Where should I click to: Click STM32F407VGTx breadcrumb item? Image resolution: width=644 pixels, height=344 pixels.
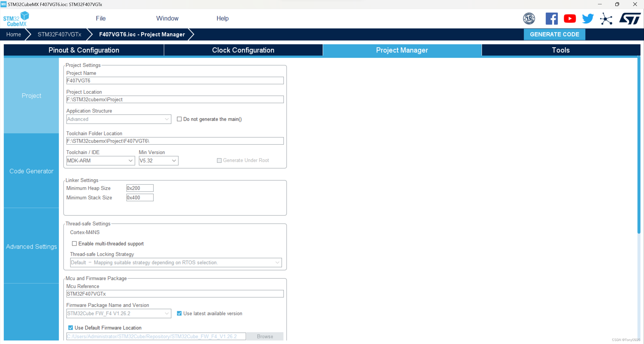59,34
